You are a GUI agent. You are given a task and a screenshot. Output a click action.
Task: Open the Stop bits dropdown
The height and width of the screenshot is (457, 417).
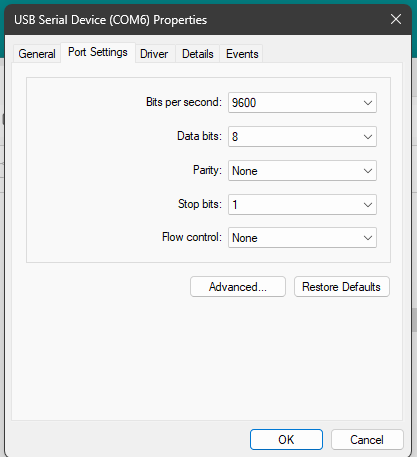click(x=302, y=204)
